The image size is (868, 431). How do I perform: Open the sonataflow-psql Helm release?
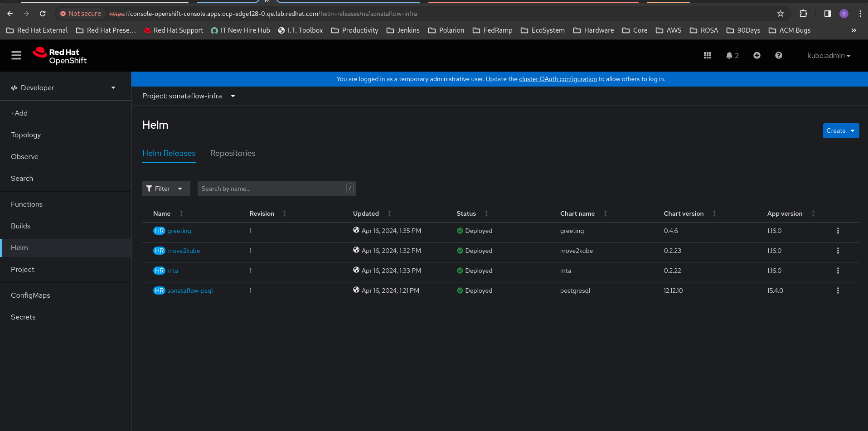coord(190,291)
